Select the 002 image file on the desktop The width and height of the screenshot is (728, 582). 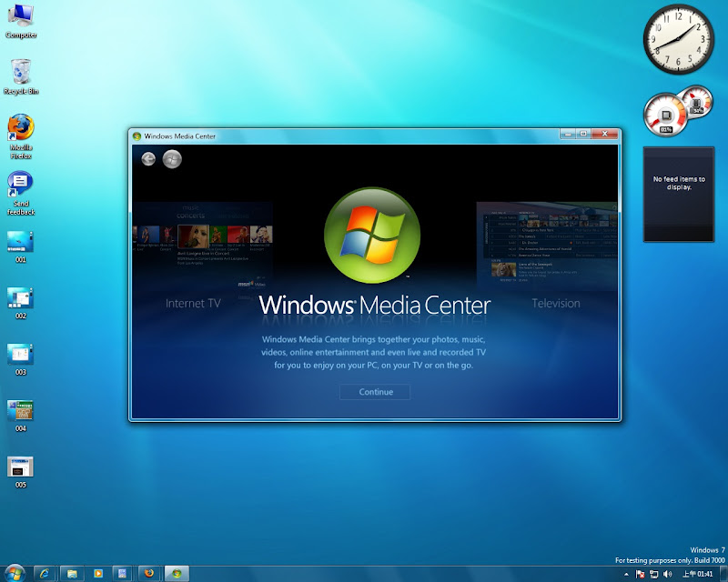(20, 304)
